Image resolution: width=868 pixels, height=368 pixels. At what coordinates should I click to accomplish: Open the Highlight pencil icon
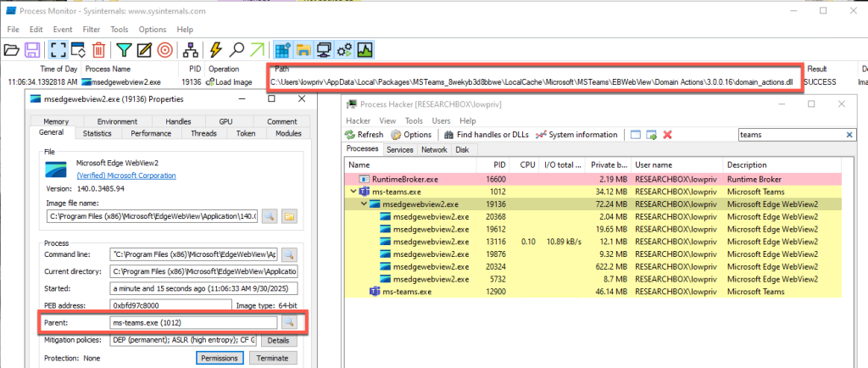[x=144, y=50]
